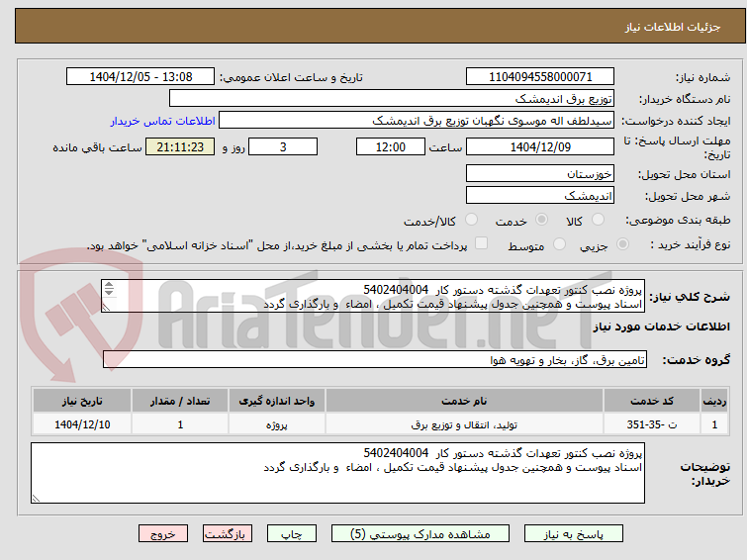Click the تاریخ نیاز column header
747x560 pixels.
tap(82, 401)
